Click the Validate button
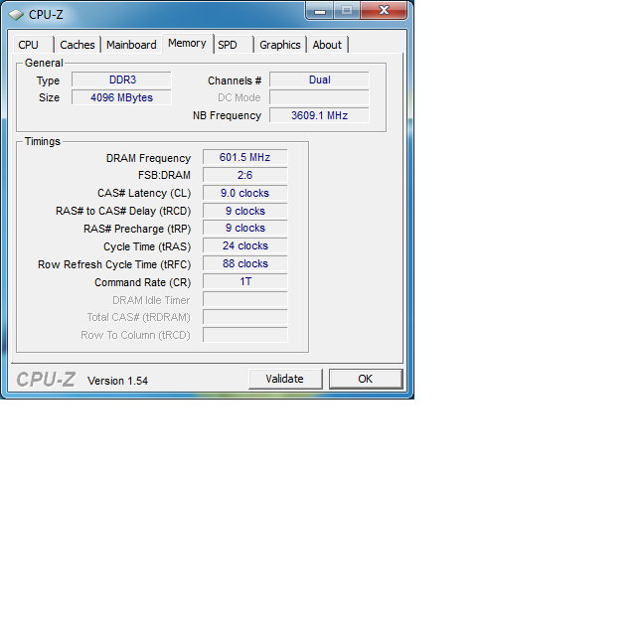The width and height of the screenshot is (644, 644). tap(285, 379)
